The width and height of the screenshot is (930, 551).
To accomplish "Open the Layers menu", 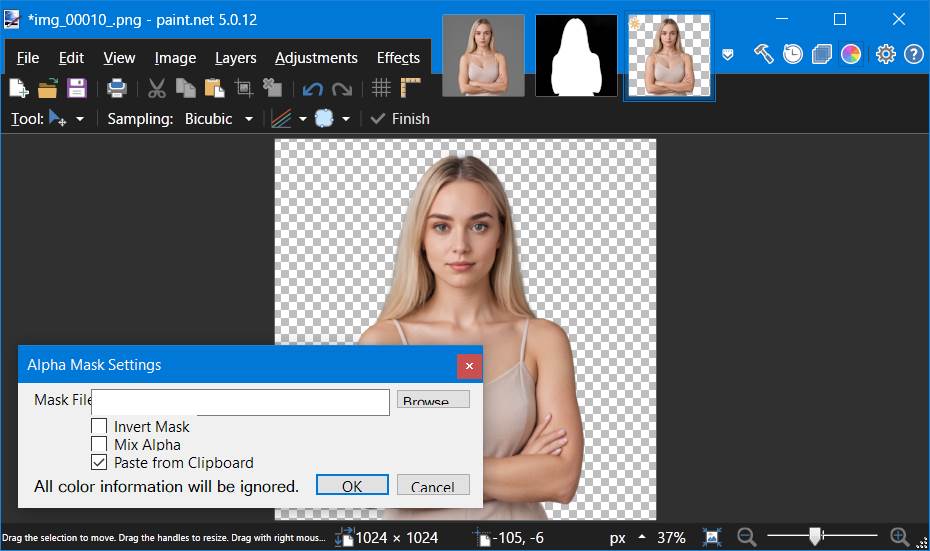I will tap(235, 58).
